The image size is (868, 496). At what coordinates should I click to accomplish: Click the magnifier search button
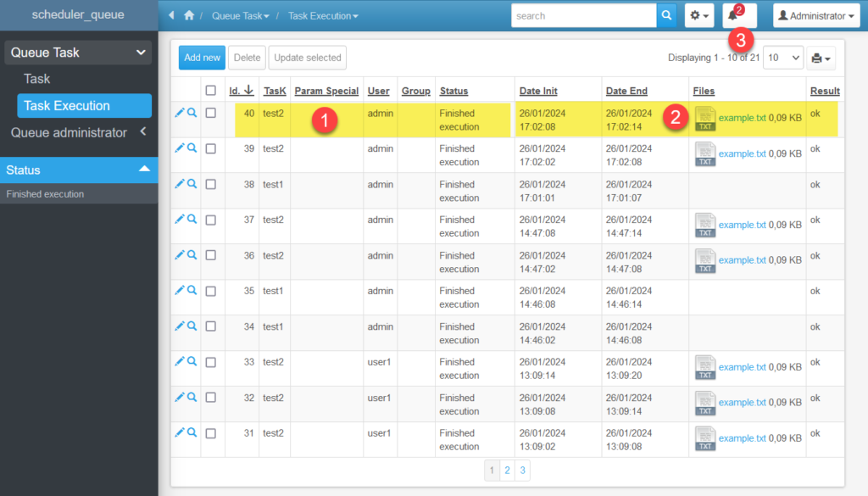(x=667, y=15)
